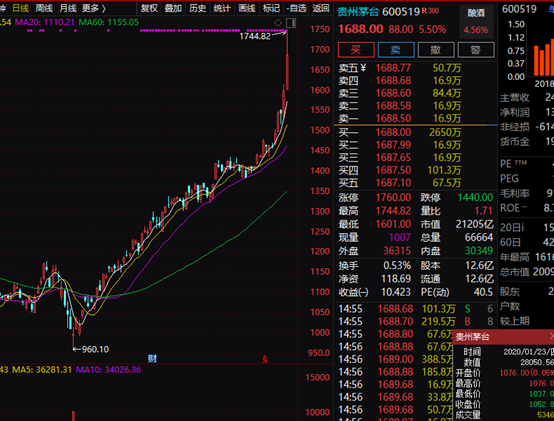The height and width of the screenshot is (421, 554).
Task: Click the 警 alert button
Action: [x=476, y=50]
